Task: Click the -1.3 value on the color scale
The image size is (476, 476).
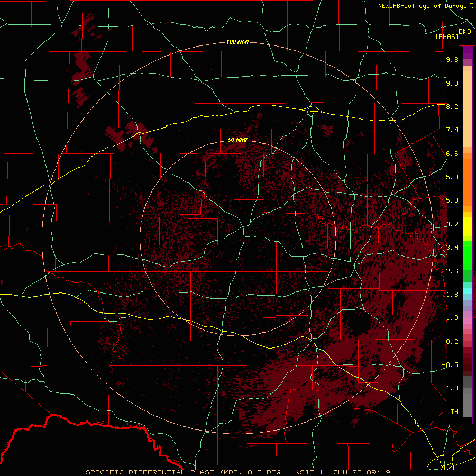Action: coord(450,388)
